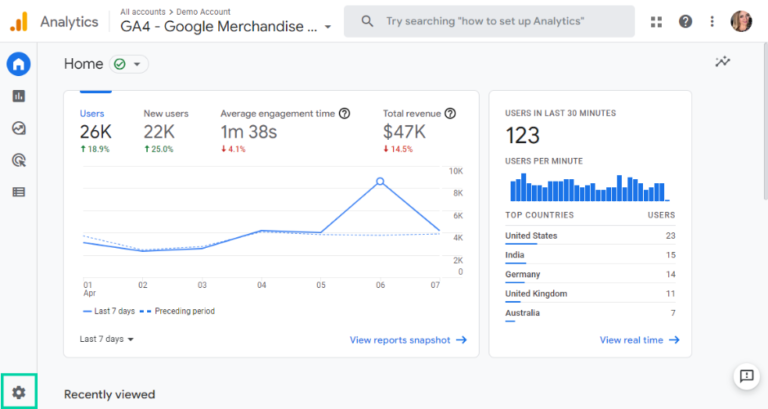Click the users per minute bar chart
This screenshot has height=409, width=768.
(x=590, y=187)
